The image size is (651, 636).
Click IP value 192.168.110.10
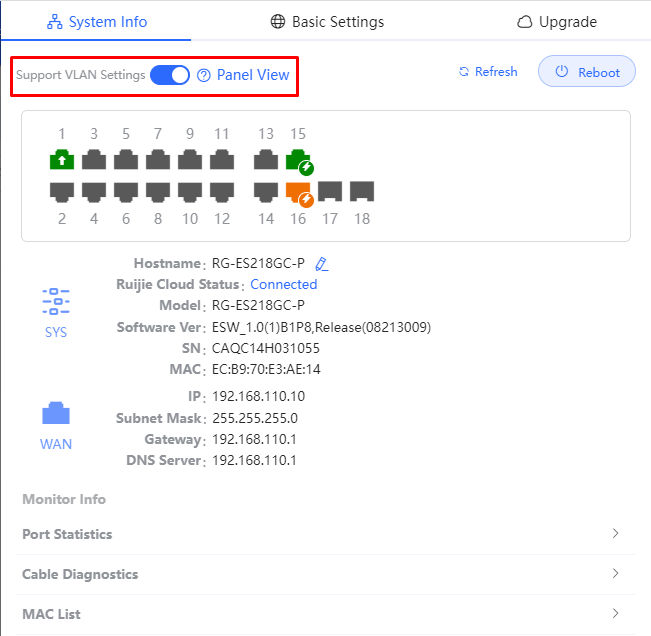coord(259,396)
